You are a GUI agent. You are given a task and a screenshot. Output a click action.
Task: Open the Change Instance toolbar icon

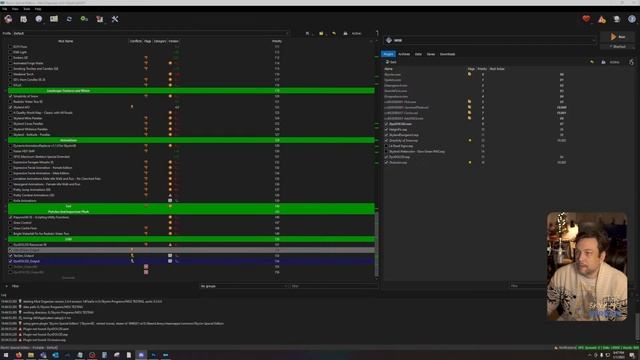[8, 19]
